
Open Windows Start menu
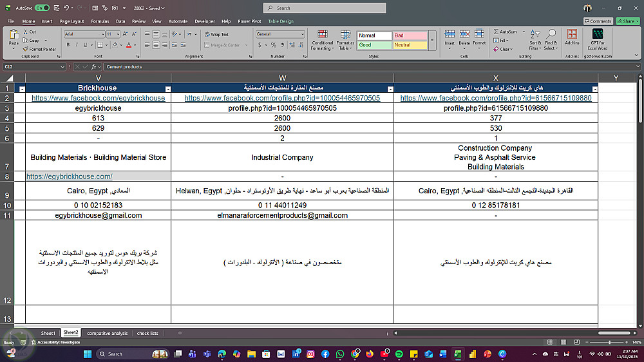click(x=88, y=354)
